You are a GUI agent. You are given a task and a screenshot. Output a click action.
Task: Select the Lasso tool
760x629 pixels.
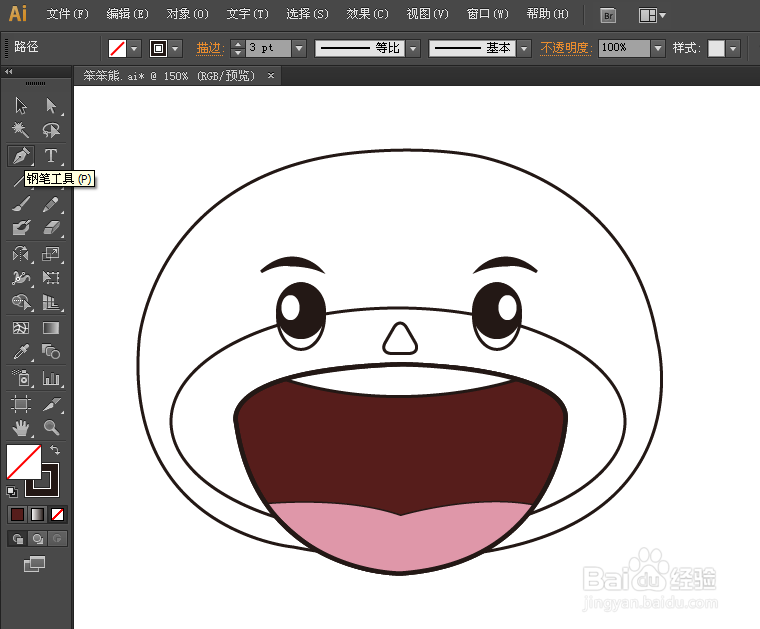point(51,129)
